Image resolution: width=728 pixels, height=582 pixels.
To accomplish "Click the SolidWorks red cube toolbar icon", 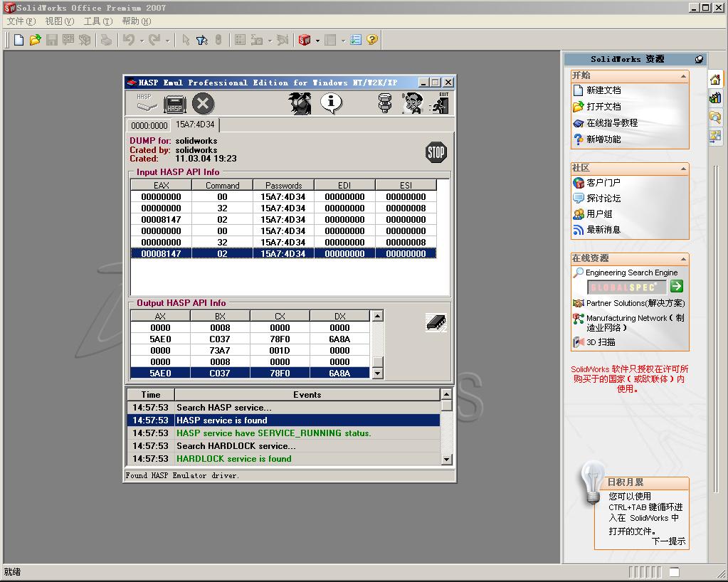I will [305, 40].
